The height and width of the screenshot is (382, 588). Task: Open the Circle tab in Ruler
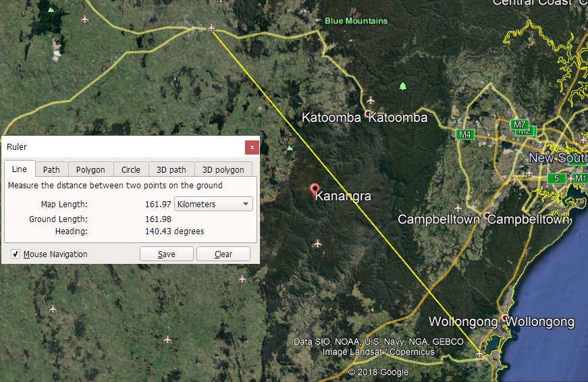pyautogui.click(x=131, y=170)
